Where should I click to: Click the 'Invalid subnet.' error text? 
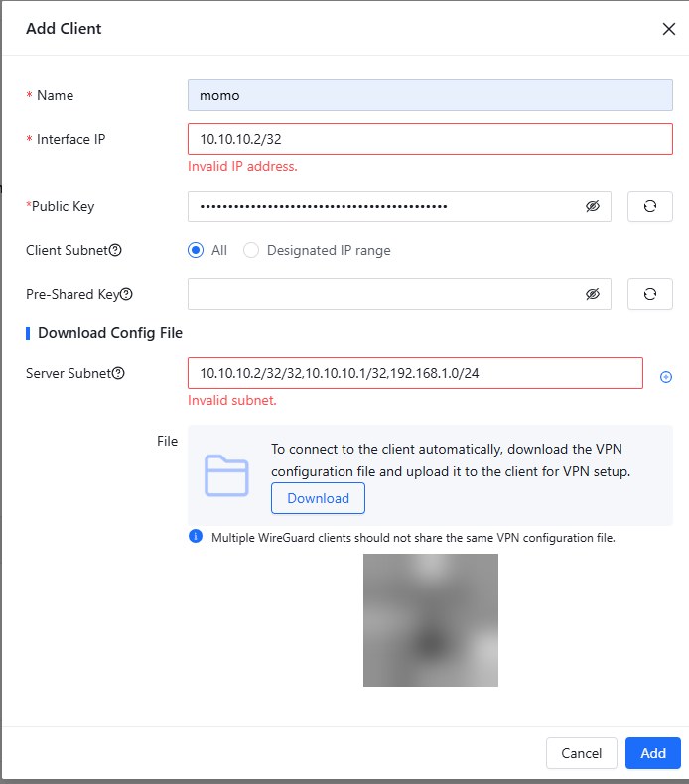coord(232,400)
